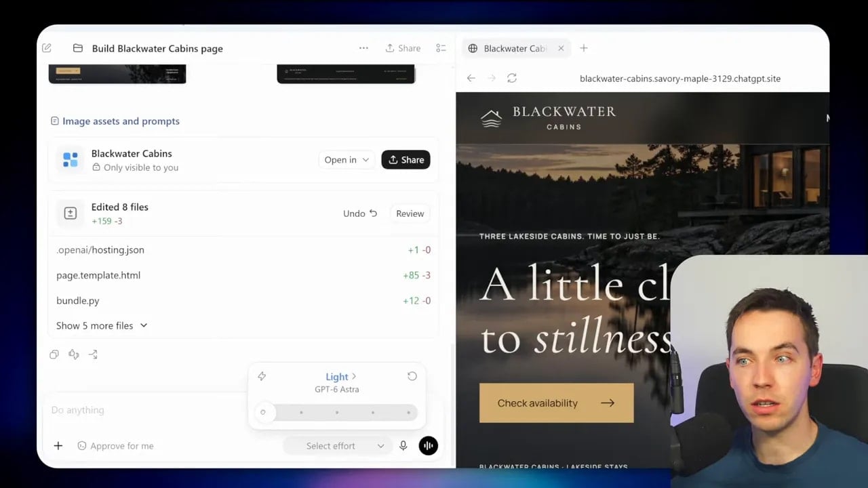Click the browser forward arrow
The height and width of the screenshot is (488, 868).
[x=492, y=78]
